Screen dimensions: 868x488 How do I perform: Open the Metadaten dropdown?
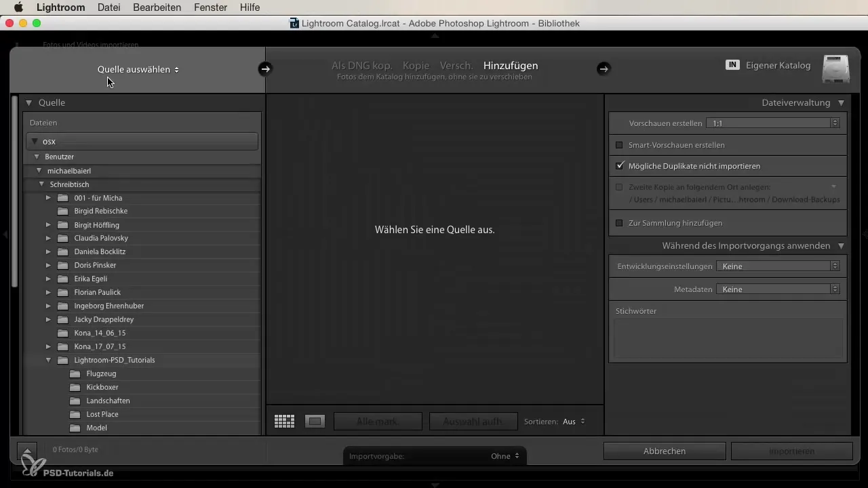click(778, 289)
